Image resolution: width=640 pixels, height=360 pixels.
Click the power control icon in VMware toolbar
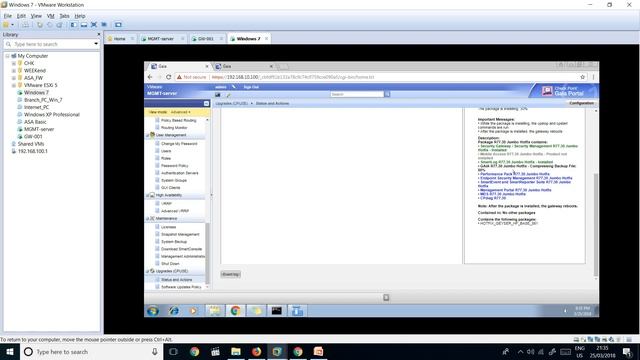(x=6, y=25)
